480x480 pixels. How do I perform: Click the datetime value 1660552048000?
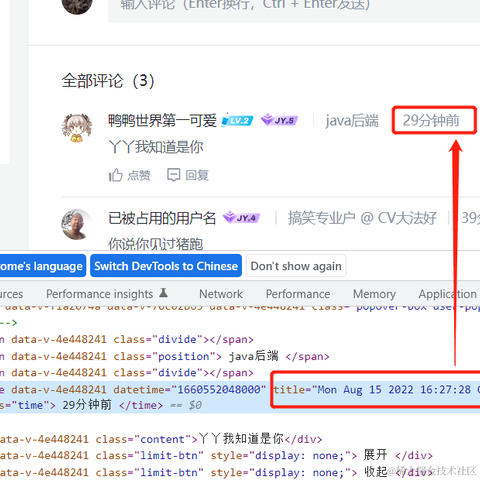(x=219, y=389)
